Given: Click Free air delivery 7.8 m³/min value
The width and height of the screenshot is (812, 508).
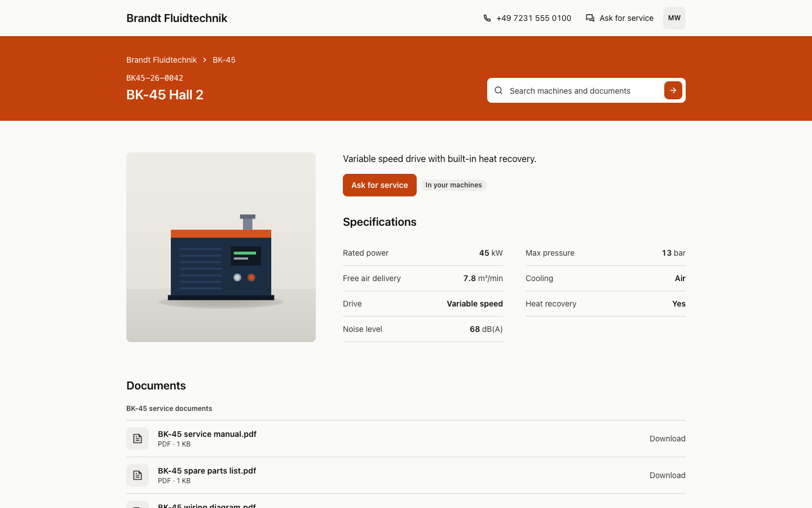Looking at the screenshot, I should [483, 278].
